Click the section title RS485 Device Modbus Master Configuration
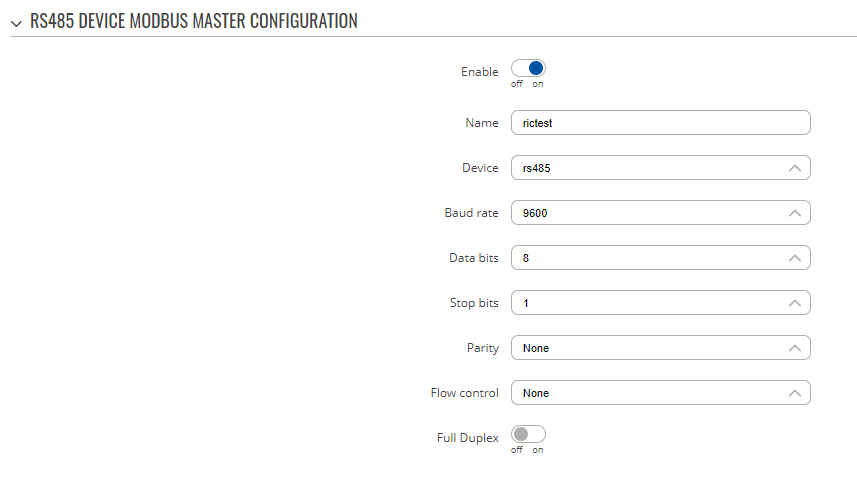This screenshot has width=857, height=484. [x=193, y=21]
